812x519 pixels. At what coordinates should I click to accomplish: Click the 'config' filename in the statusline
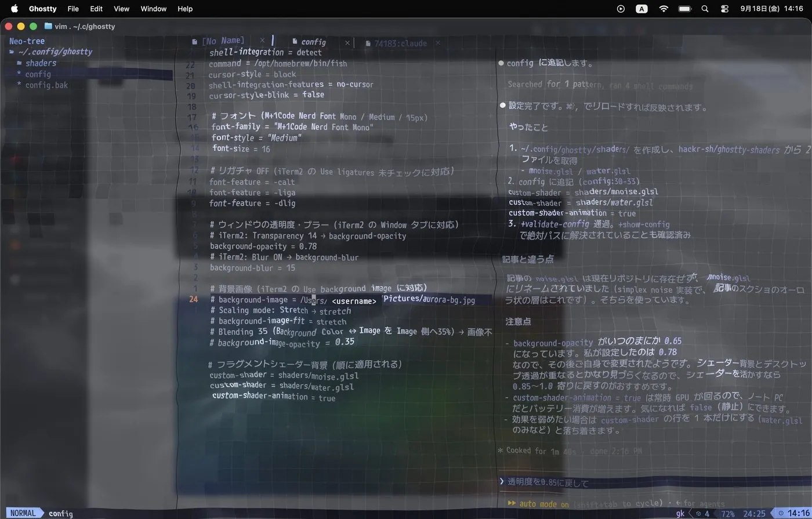click(61, 514)
